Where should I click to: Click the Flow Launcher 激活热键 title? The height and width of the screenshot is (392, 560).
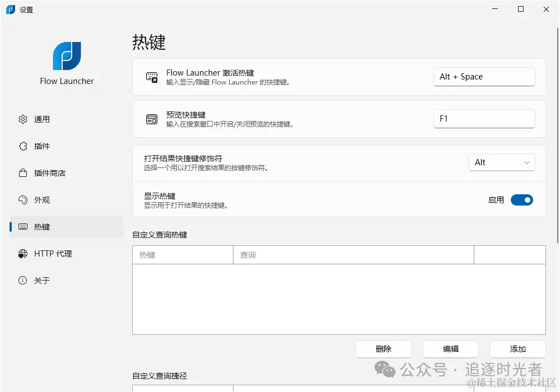[210, 73]
